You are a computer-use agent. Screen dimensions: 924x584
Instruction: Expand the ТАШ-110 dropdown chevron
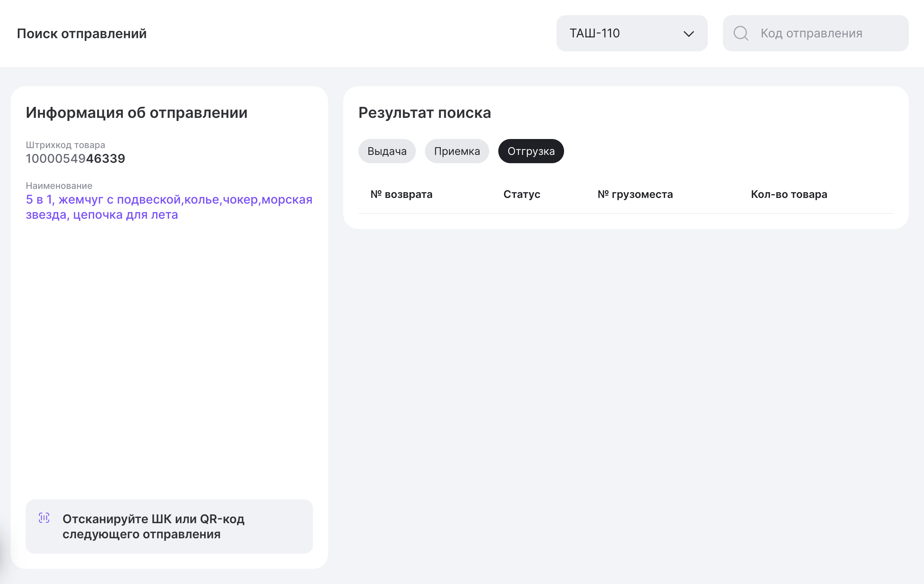pos(689,34)
